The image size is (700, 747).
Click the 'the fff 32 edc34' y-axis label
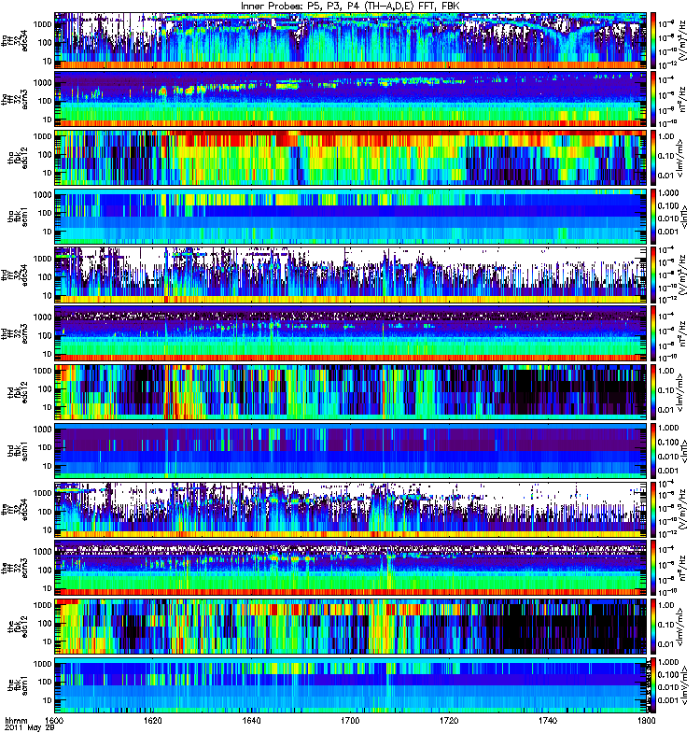coord(14,510)
